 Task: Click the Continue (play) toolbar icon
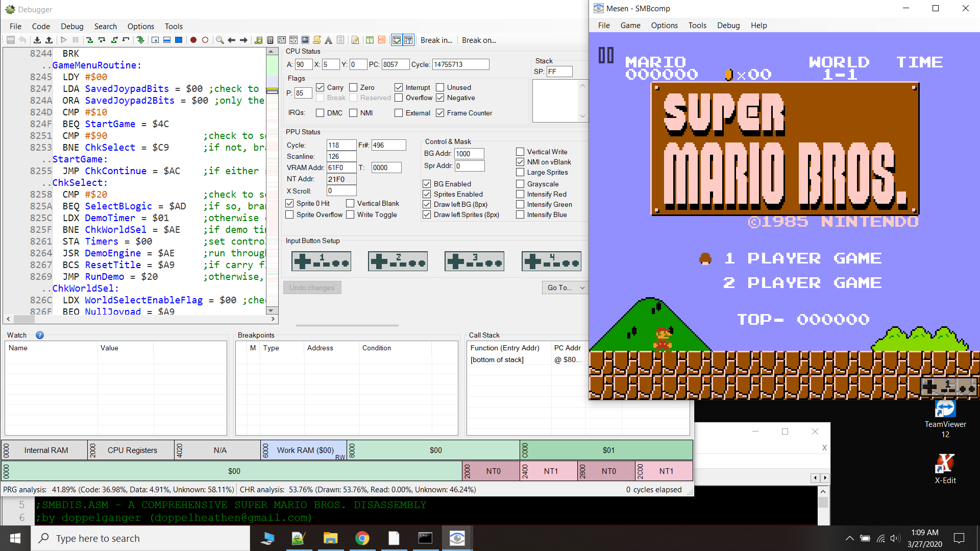click(x=63, y=40)
